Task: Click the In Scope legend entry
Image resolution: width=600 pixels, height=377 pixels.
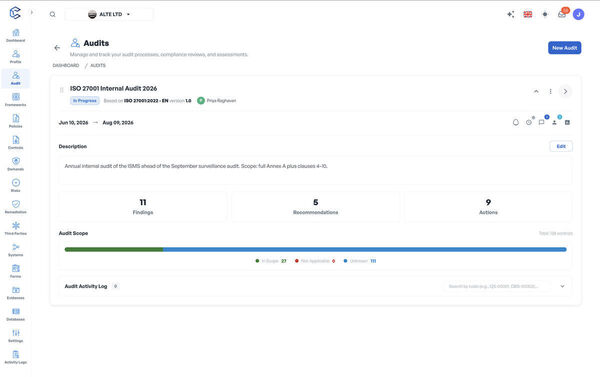Action: pyautogui.click(x=271, y=261)
